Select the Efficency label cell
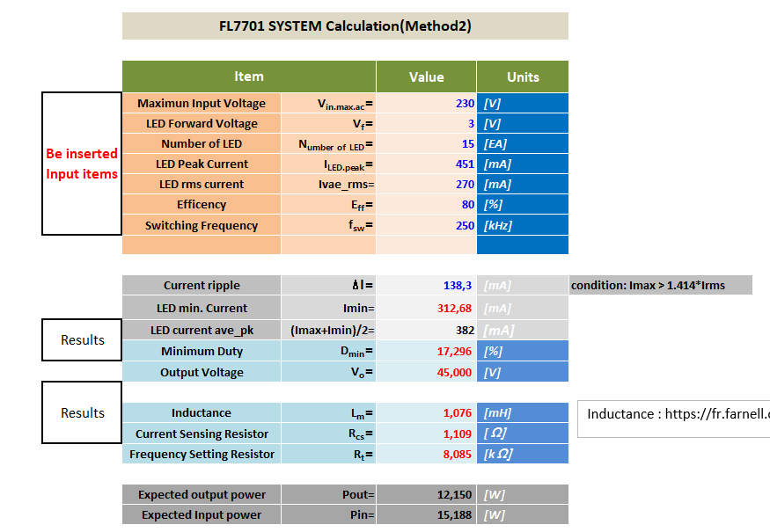770x532 pixels. pos(202,204)
